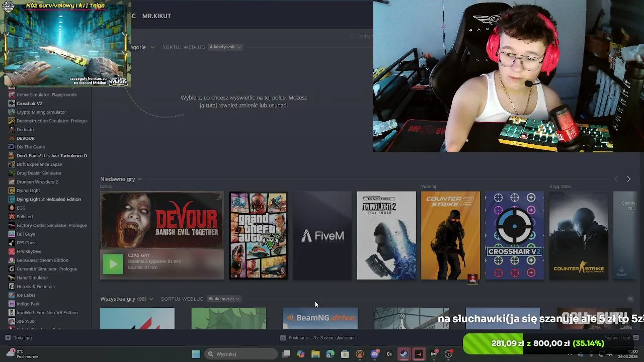
Task: Select Deconstruction Simulator: Prologue list icon
Action: [12, 121]
